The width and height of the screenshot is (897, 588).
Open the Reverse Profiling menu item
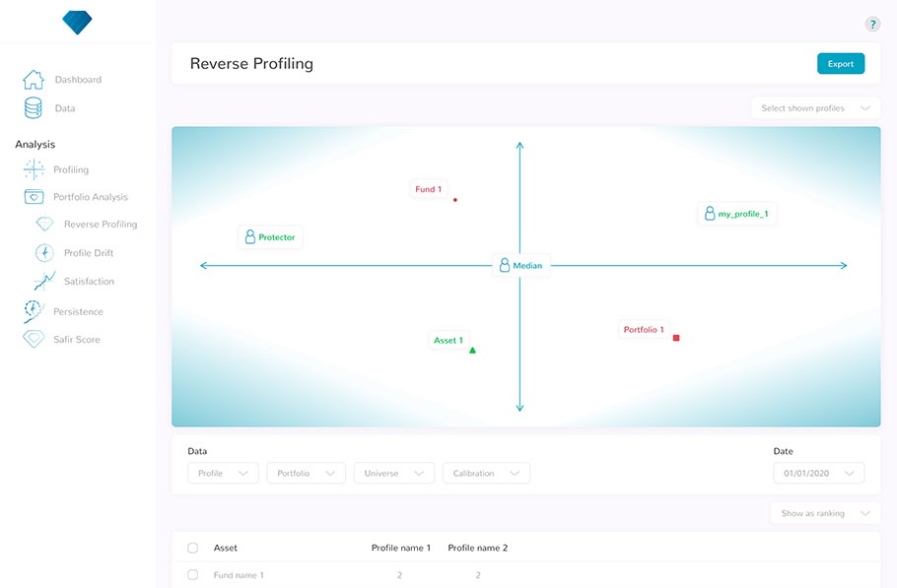(100, 225)
